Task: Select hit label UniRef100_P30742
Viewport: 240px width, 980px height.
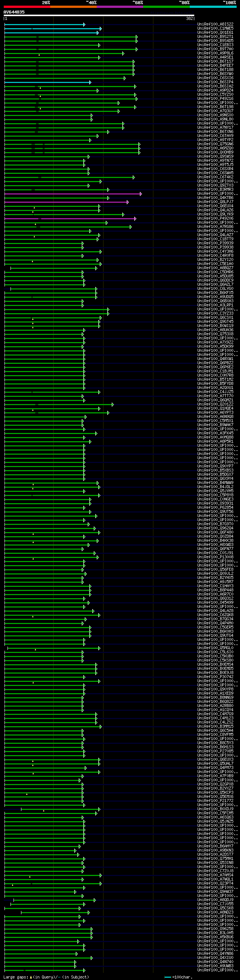Action: (215, 677)
